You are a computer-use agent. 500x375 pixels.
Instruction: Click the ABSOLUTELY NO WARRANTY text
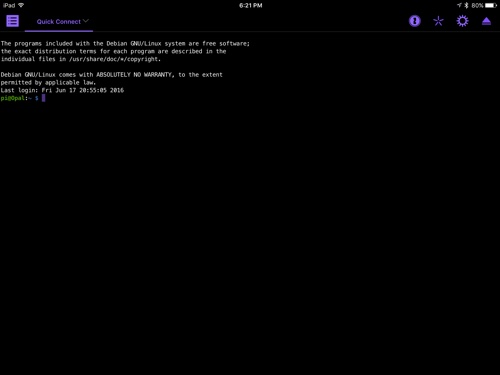tap(135, 75)
